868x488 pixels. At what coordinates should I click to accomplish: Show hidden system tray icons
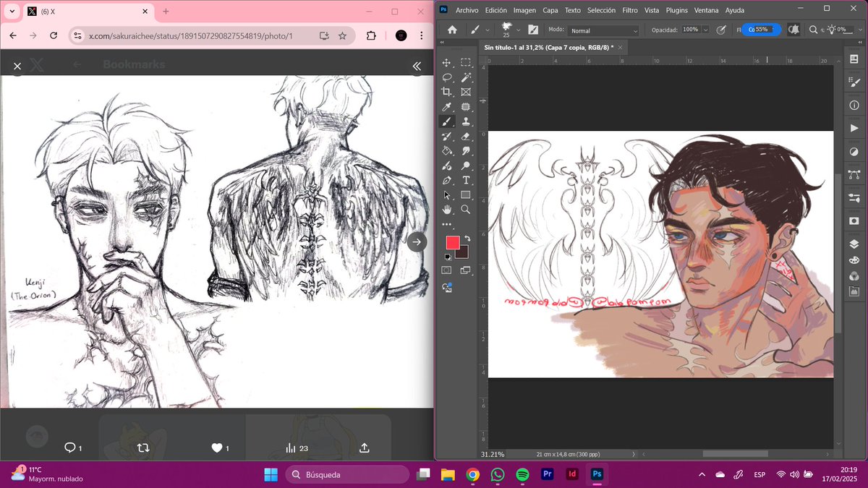click(x=702, y=474)
